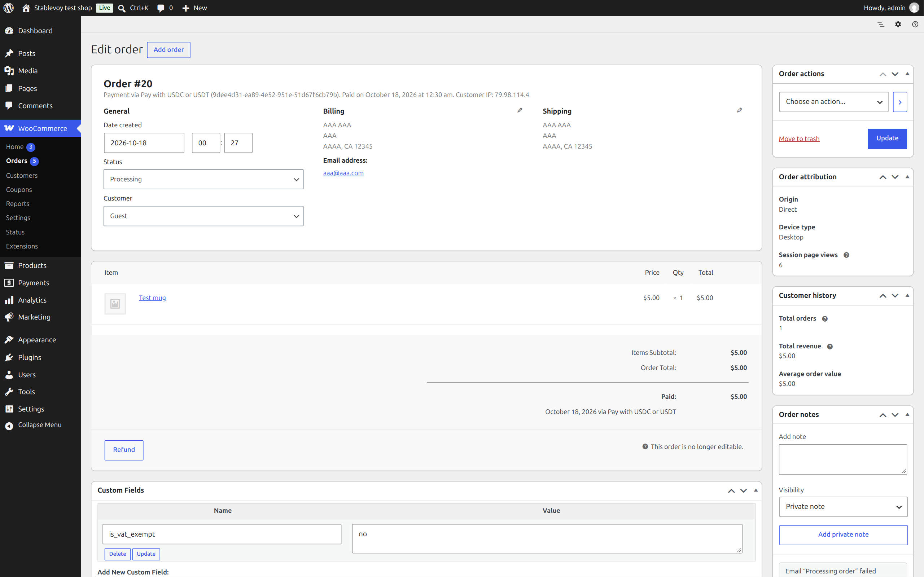
Task: Click the Add note text area
Action: point(843,459)
